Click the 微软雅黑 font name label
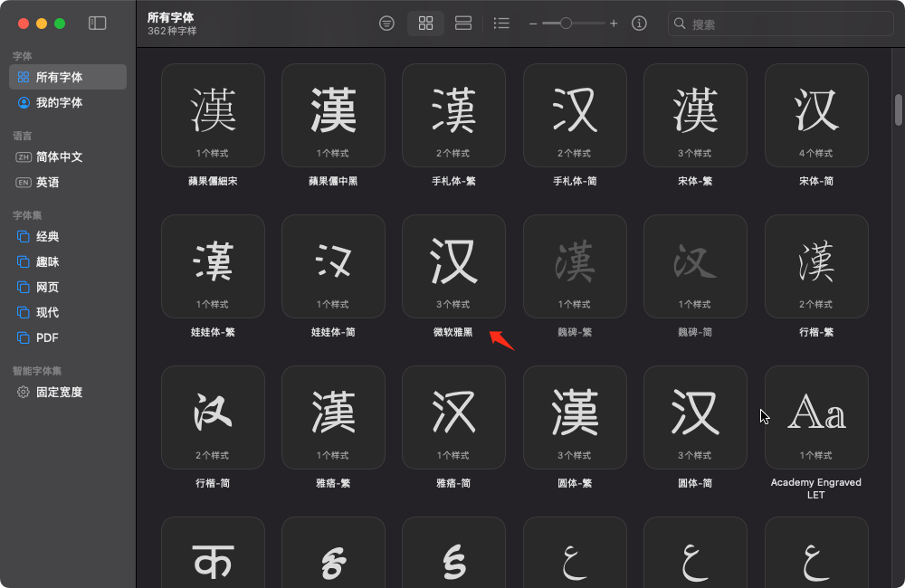Viewport: 905px width, 588px height. [453, 332]
